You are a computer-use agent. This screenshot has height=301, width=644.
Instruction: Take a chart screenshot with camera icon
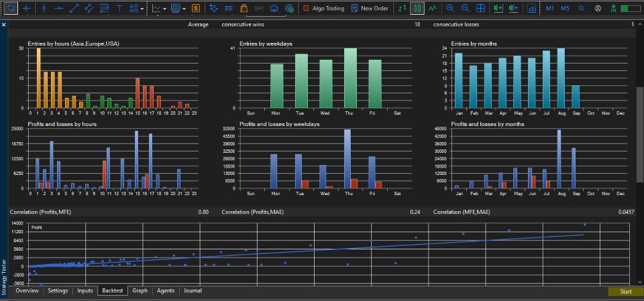coord(532,8)
